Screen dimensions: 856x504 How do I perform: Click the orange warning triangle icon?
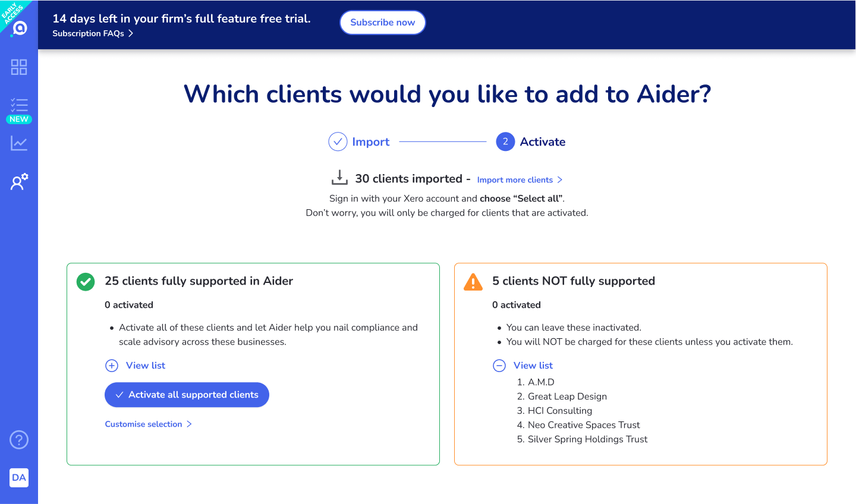coord(473,282)
